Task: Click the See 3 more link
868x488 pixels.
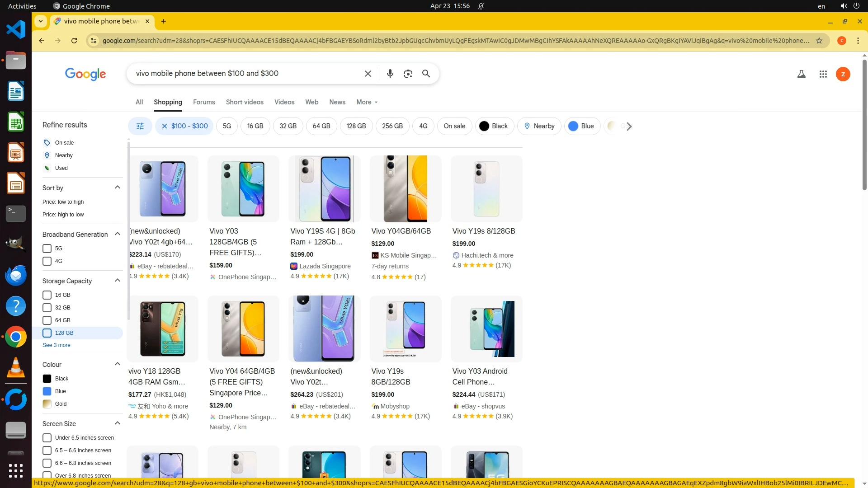Action: tap(57, 345)
